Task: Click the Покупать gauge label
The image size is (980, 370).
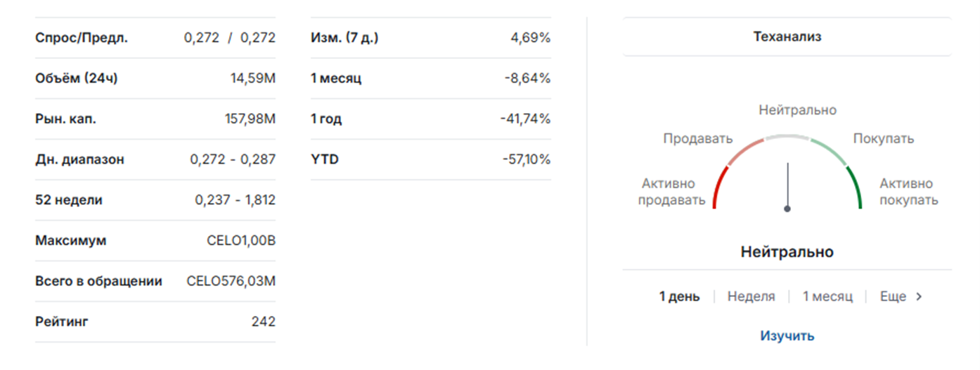Action: (883, 138)
